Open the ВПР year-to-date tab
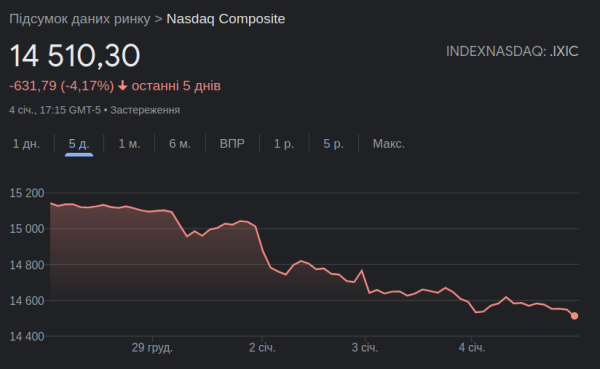The width and height of the screenshot is (600, 369). tap(232, 144)
